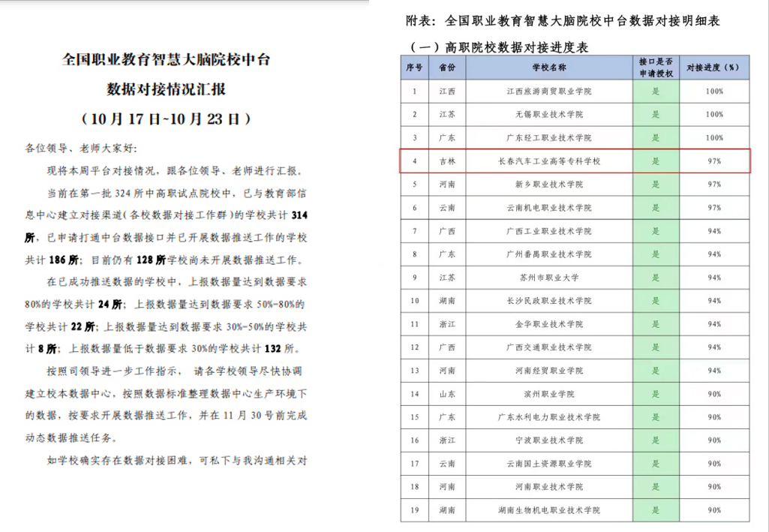Click the appendix title starting with "附表"
This screenshot has height=532, width=769.
click(x=563, y=20)
